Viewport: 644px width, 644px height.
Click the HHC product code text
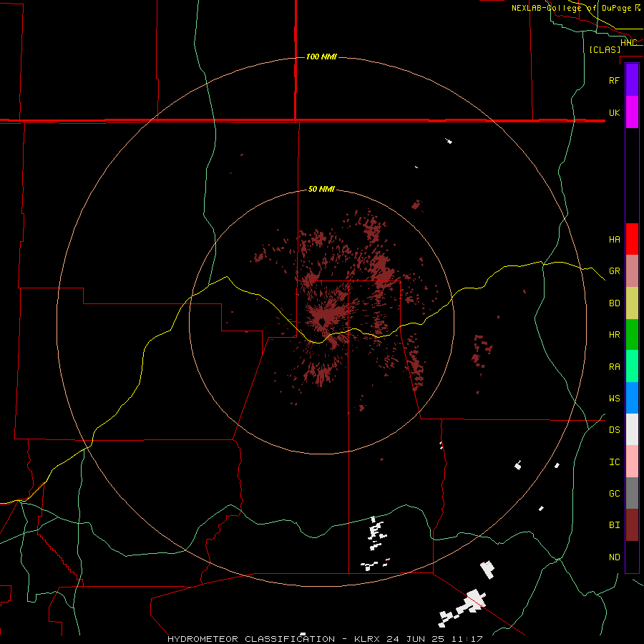[629, 43]
